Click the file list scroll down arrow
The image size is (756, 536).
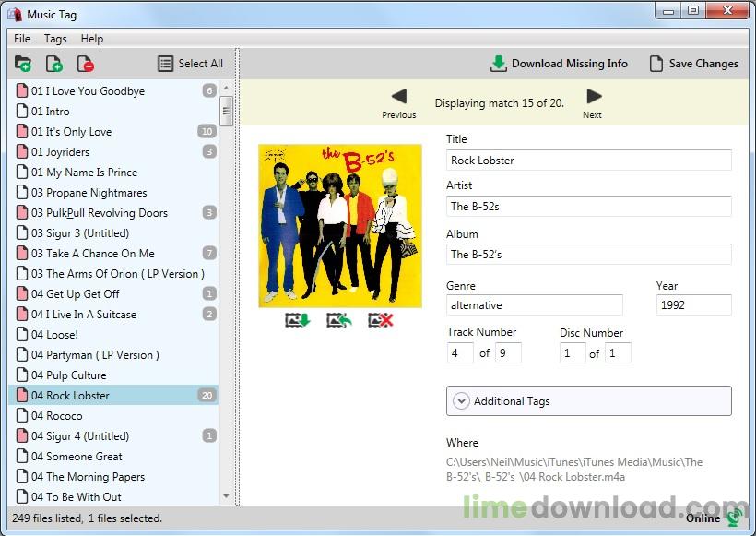(226, 496)
